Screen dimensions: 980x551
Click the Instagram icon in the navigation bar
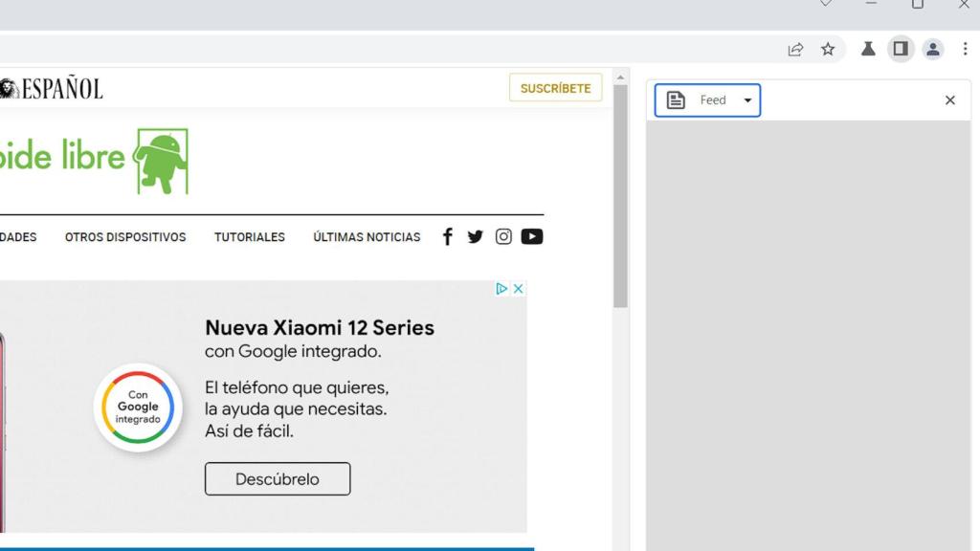coord(503,236)
